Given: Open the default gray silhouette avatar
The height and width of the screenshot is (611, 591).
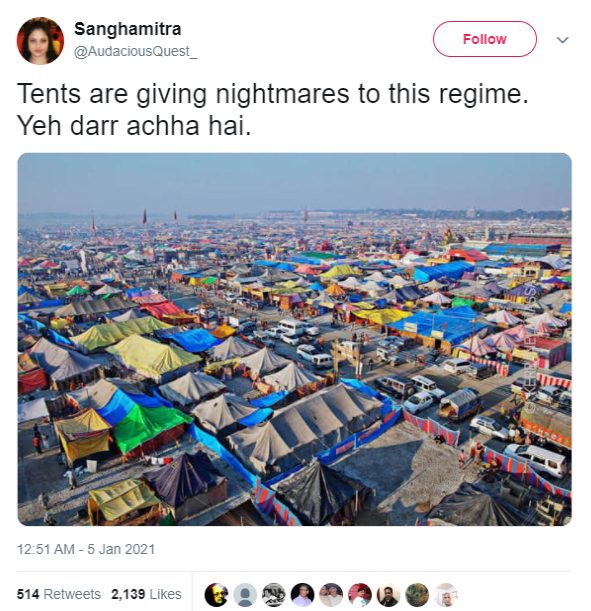Looking at the screenshot, I should click(245, 595).
